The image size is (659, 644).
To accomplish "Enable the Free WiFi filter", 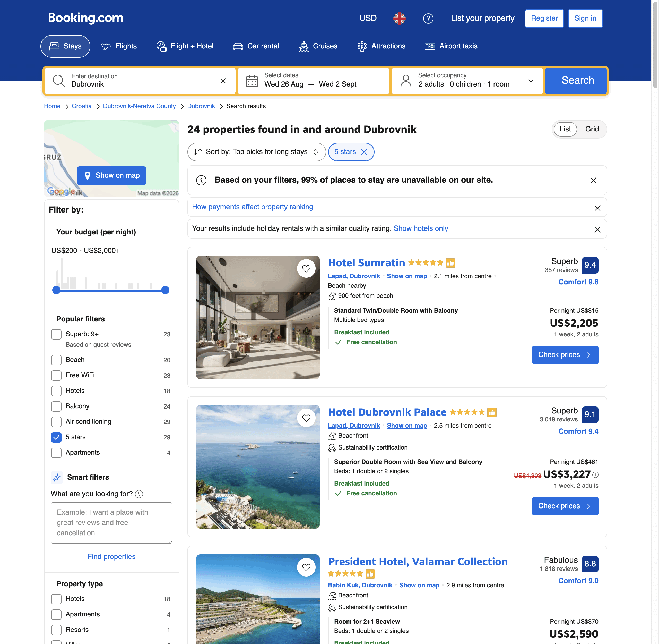I will click(x=56, y=375).
